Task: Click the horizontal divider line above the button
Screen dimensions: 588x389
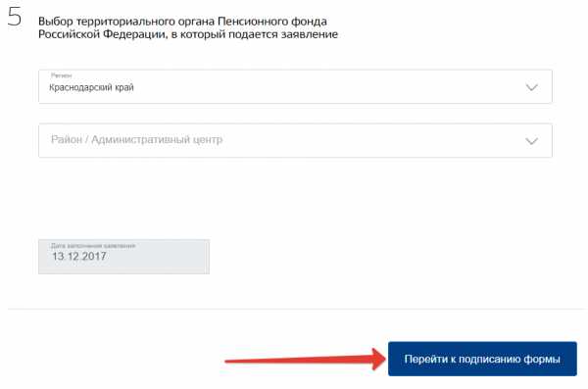Action: click(x=296, y=309)
